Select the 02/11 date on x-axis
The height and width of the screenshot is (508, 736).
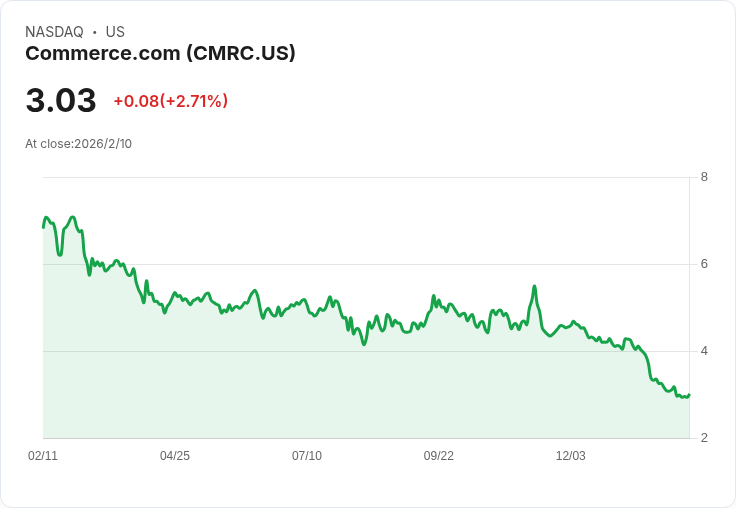pos(43,456)
